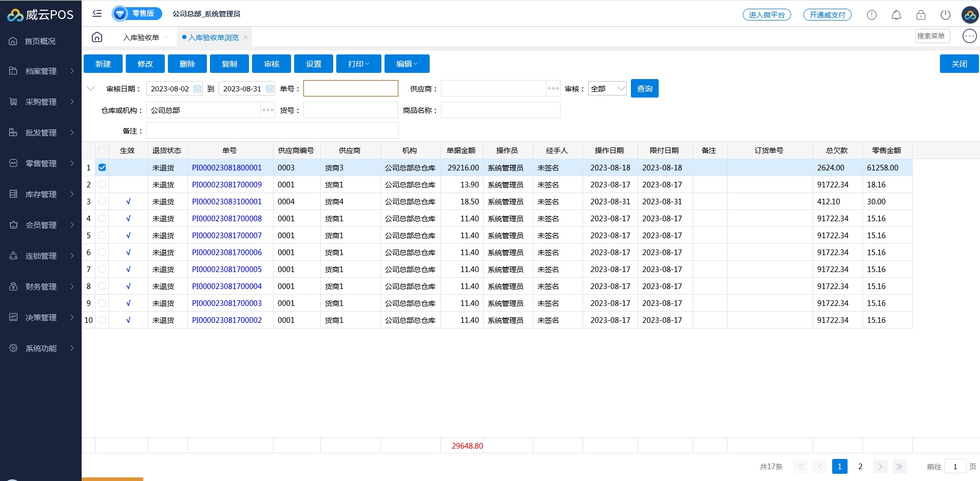The image size is (980, 481).
Task: Click the circular more-options icon
Action: point(969,36)
